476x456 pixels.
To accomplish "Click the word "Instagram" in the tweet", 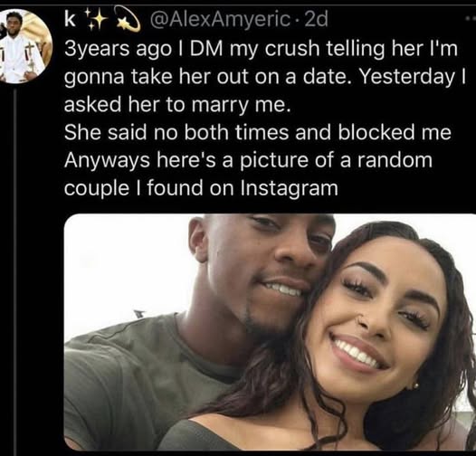I will click(x=289, y=188).
